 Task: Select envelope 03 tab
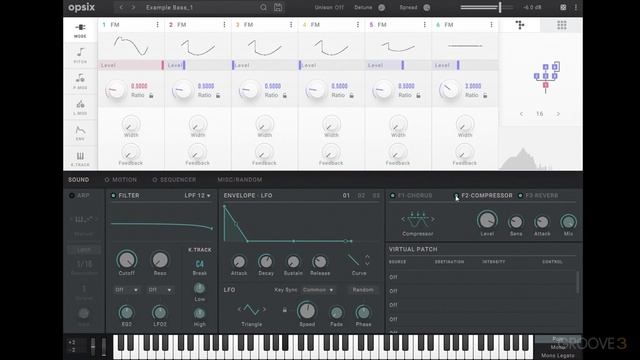pyautogui.click(x=376, y=196)
